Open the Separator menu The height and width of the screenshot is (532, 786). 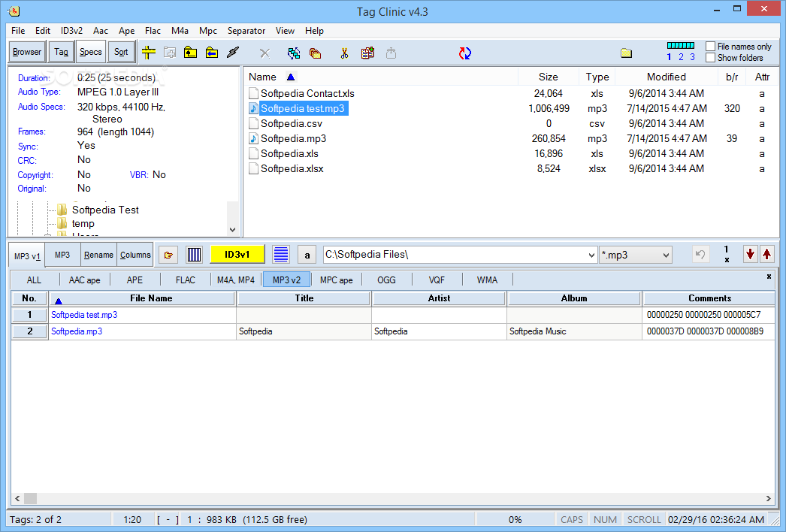coord(246,31)
